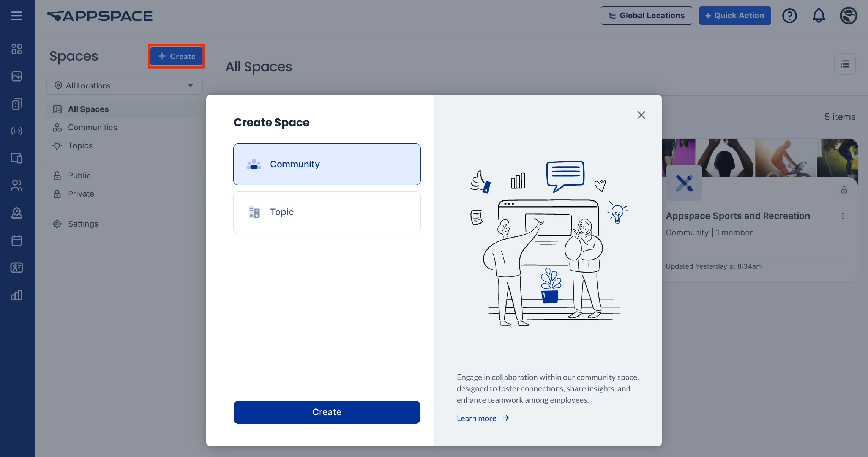868x457 pixels.
Task: Open the help question mark icon
Action: [789, 16]
